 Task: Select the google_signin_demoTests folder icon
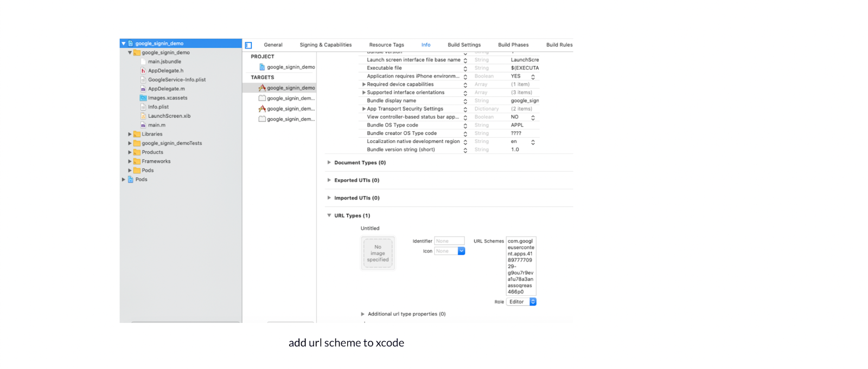pyautogui.click(x=137, y=144)
